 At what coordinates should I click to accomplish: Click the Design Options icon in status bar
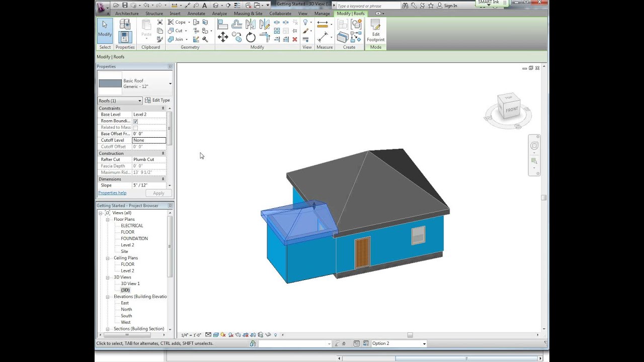357,343
